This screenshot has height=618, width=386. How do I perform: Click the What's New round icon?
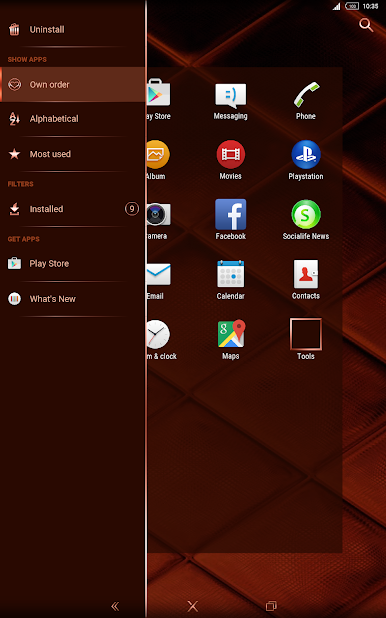coord(14,299)
